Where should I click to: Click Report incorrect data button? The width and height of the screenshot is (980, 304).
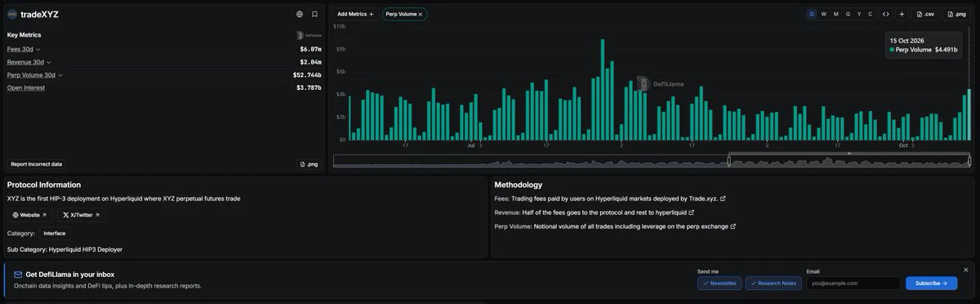coord(36,164)
